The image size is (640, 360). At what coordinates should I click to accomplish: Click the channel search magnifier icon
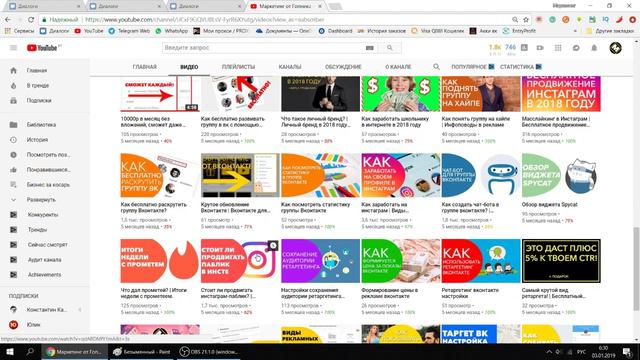[x=436, y=67]
